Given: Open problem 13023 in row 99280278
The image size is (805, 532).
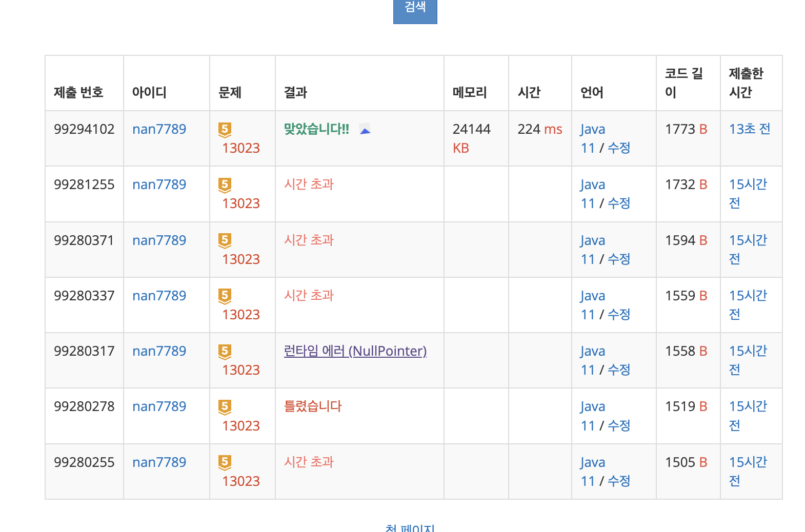Looking at the screenshot, I should click(x=241, y=426).
